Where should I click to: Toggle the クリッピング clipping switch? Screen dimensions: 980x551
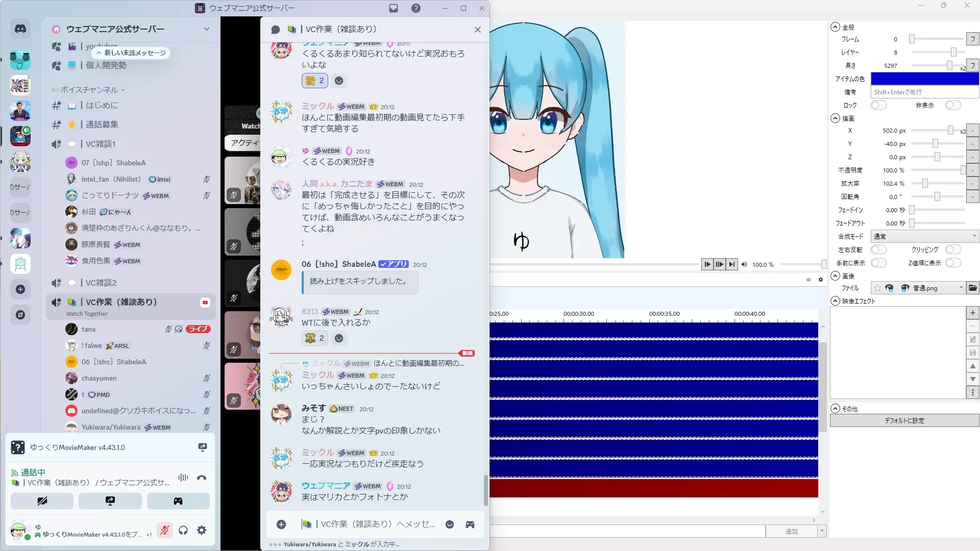click(x=952, y=249)
